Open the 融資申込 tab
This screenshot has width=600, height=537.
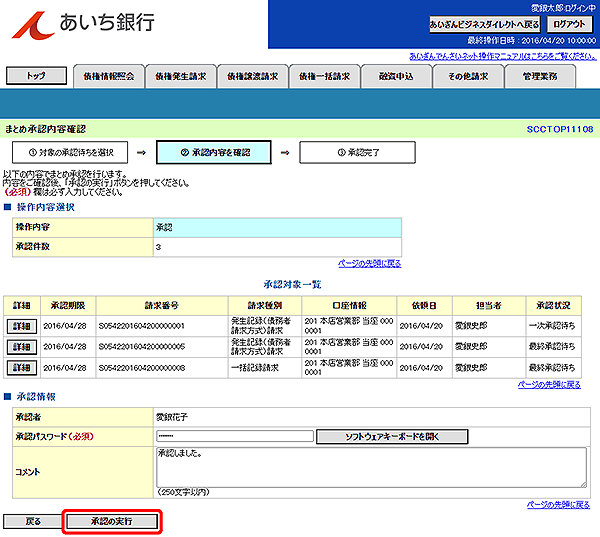point(396,77)
